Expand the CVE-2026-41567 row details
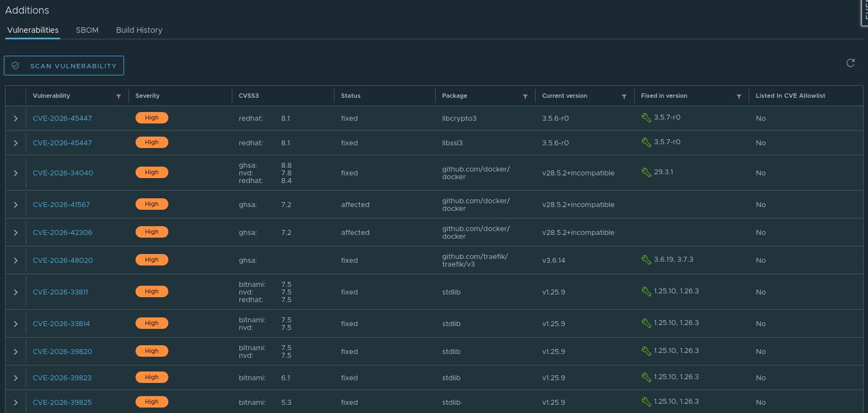The width and height of the screenshot is (868, 413). pyautogui.click(x=16, y=204)
